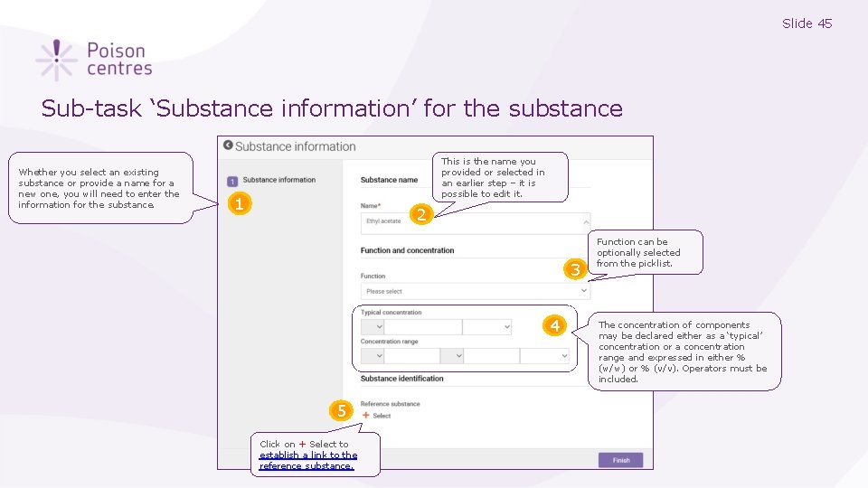Click Select under Reference substance

pos(382,416)
